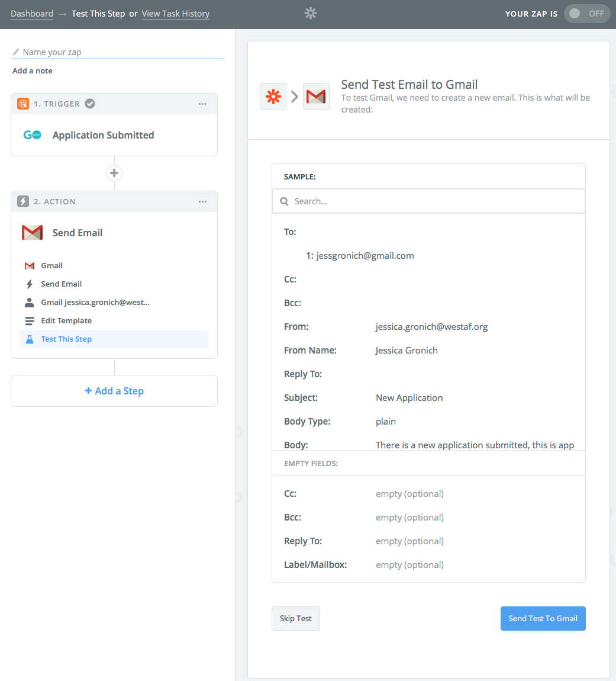Image resolution: width=616 pixels, height=681 pixels.
Task: Open the action step options menu dots
Action: click(203, 201)
